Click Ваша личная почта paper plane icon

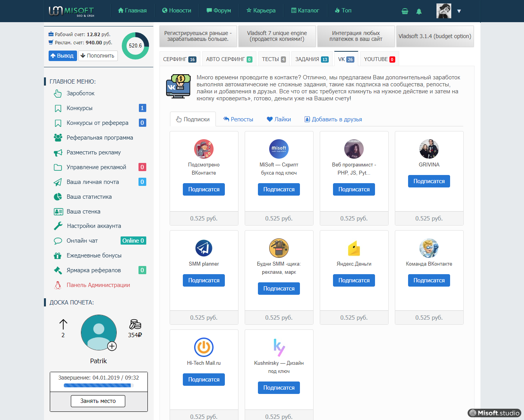point(58,182)
